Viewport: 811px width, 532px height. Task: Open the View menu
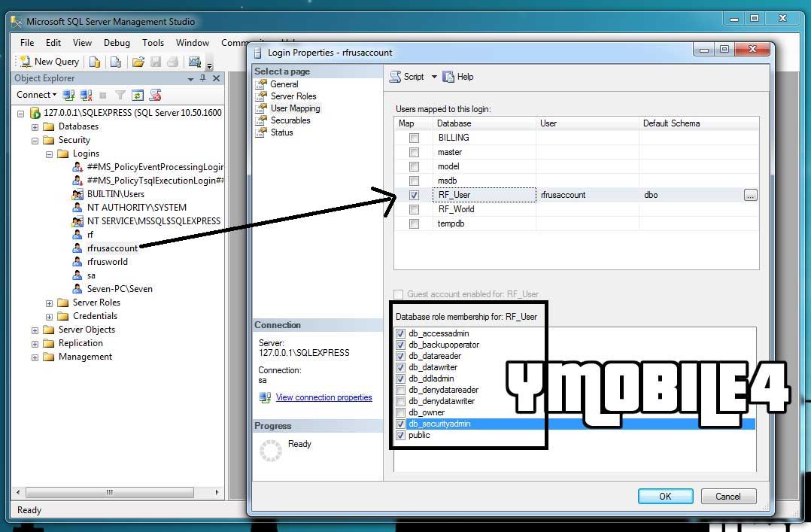click(x=82, y=42)
